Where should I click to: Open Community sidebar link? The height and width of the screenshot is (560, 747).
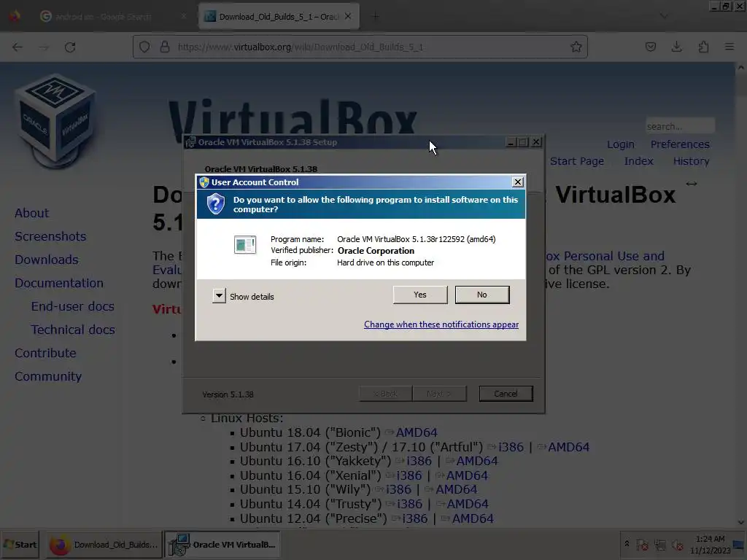[48, 376]
